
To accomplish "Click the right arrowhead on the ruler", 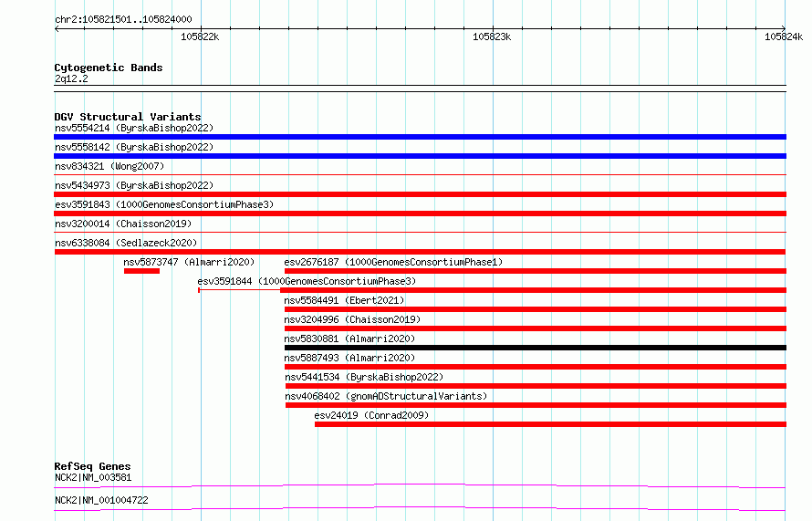I will pyautogui.click(x=784, y=29).
